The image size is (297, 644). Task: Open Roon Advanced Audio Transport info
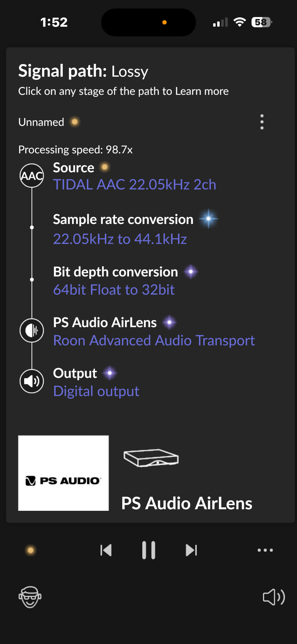tap(154, 340)
